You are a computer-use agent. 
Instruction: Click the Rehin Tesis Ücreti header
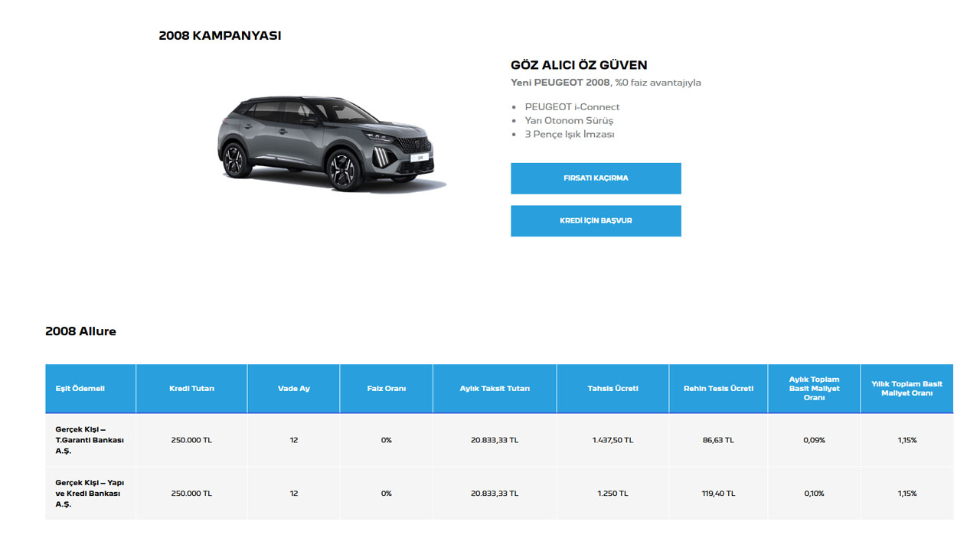[x=718, y=389]
